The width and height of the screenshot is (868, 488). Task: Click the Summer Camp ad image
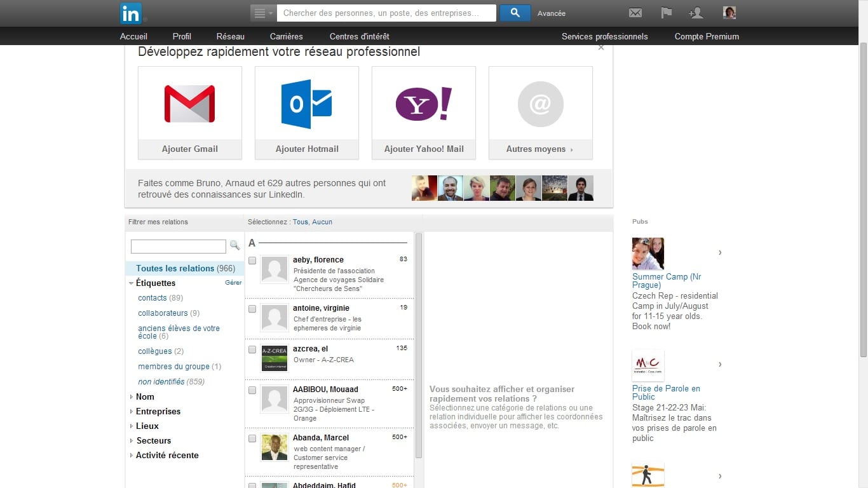click(x=648, y=254)
